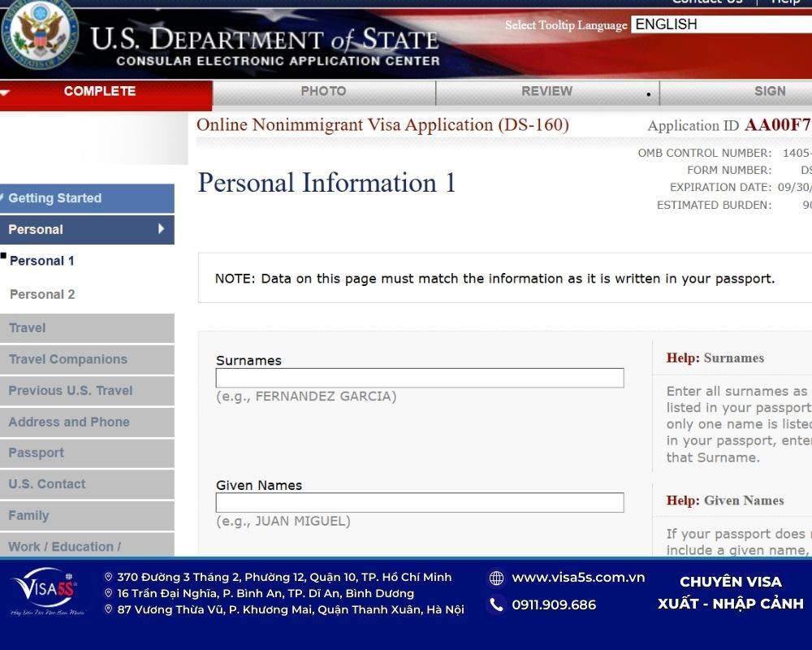Click location pin icon for Bình Dương address

108,593
